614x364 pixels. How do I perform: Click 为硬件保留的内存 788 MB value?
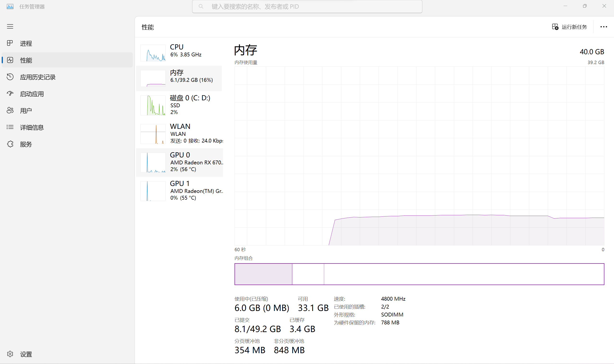(390, 322)
